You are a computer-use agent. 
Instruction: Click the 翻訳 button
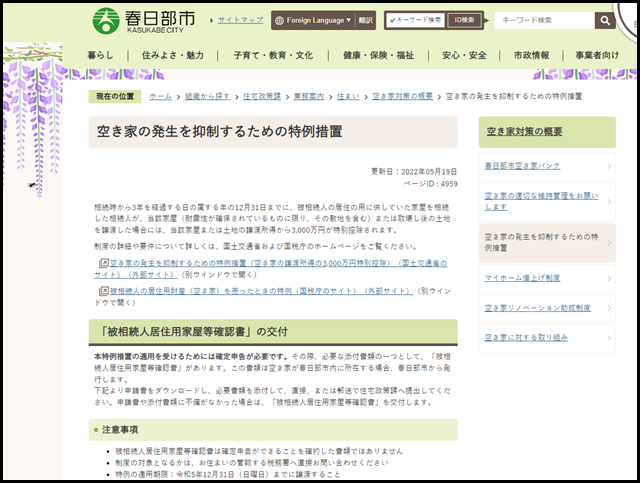365,20
